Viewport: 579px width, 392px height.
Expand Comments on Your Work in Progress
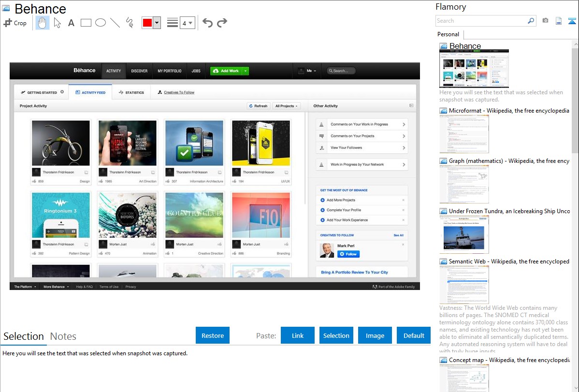(362, 125)
